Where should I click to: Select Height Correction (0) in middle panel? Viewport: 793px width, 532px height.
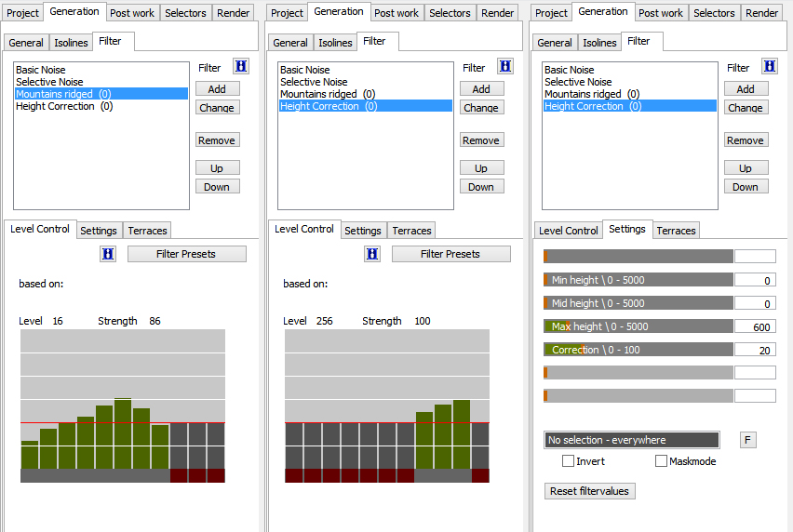(366, 106)
